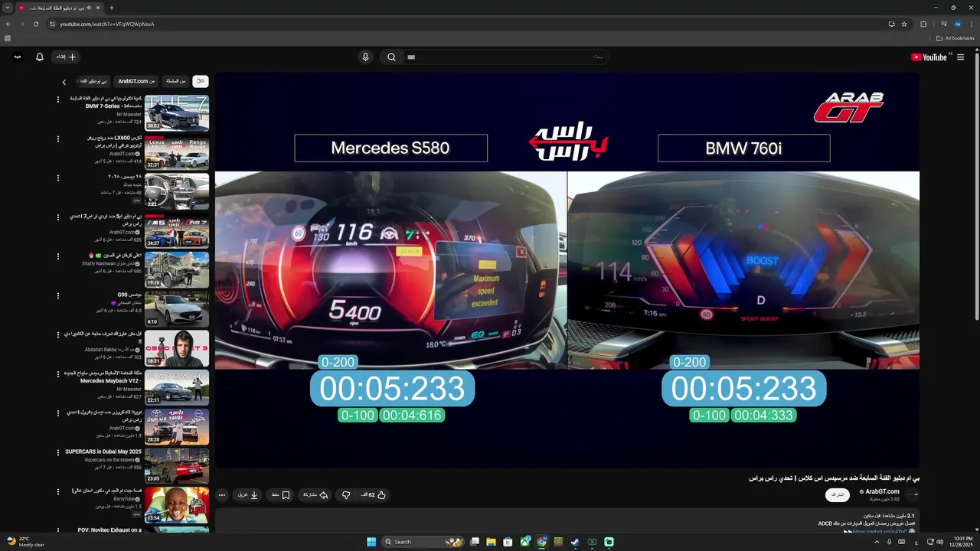This screenshot has height=551, width=980.
Task: Click the video player to pause
Action: [567, 269]
